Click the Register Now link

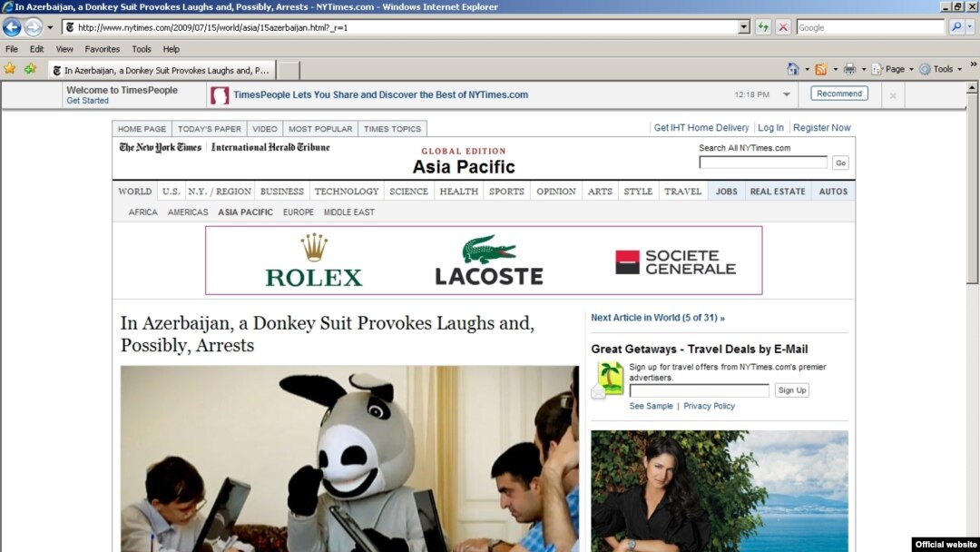[821, 127]
